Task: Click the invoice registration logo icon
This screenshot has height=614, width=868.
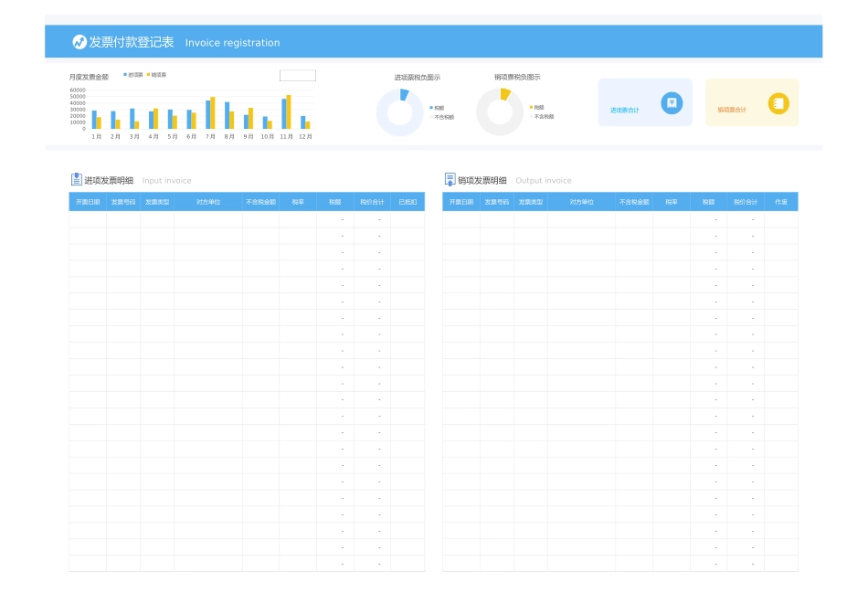Action: tap(79, 42)
